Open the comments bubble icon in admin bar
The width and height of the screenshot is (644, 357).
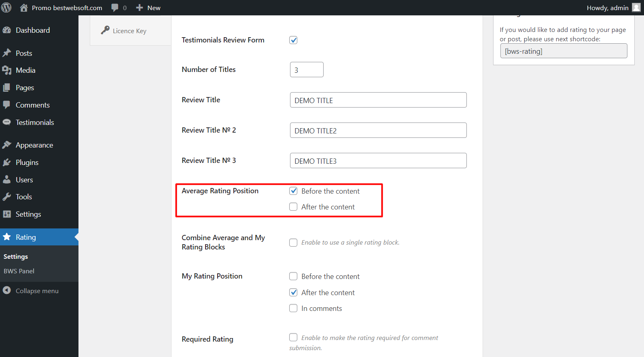tap(115, 8)
